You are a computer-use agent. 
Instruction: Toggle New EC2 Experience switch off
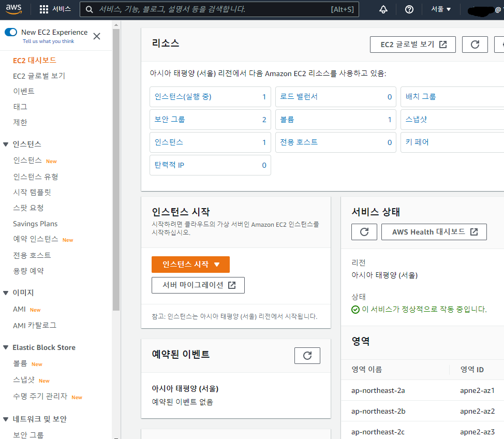coord(11,32)
